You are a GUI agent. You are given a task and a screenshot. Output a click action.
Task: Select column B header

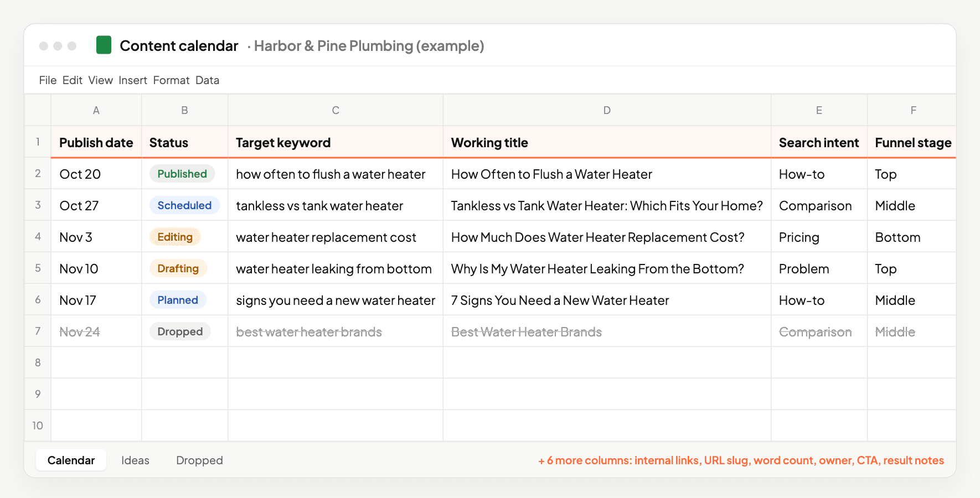point(185,110)
